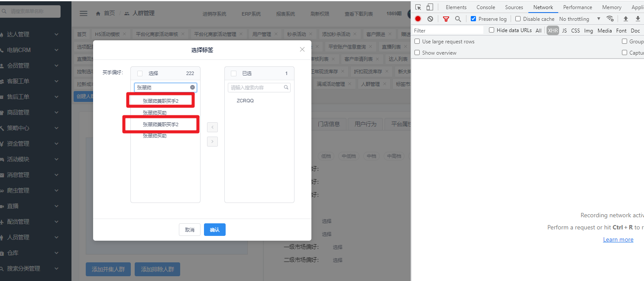644x281 pixels.
Task: Open 查看下载列表 in top navigation
Action: (359, 14)
